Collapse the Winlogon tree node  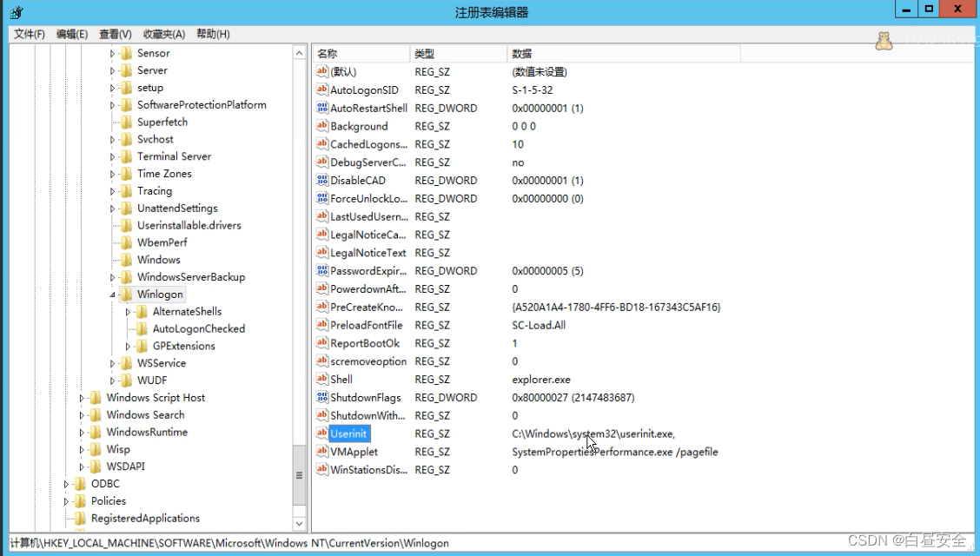coord(112,295)
